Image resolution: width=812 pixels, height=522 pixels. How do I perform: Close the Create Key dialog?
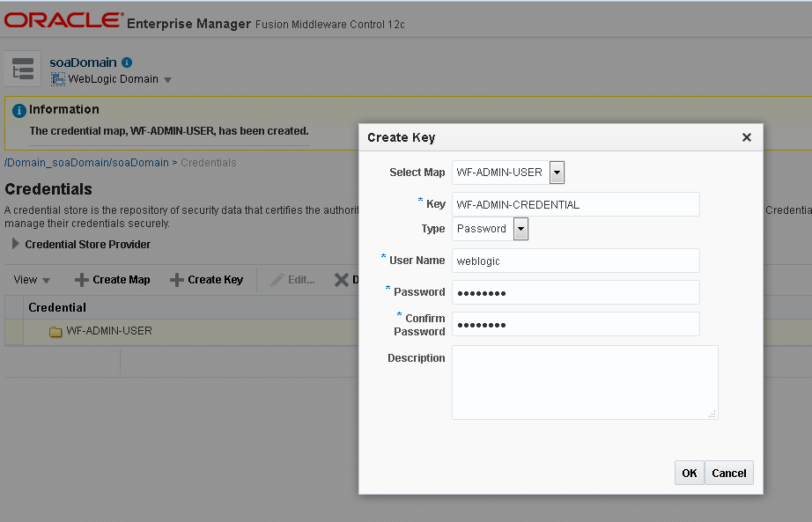click(746, 137)
